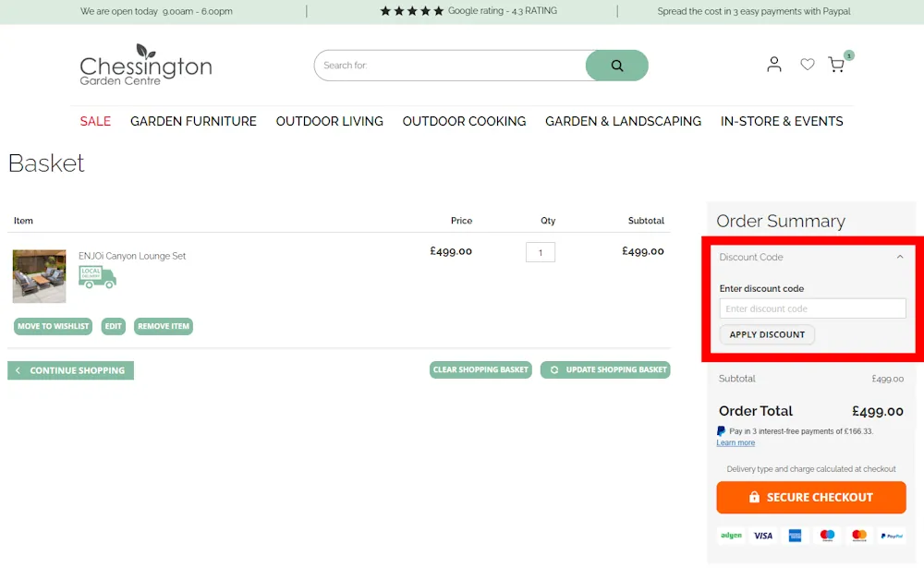Click the Order Total £499.00 amount
This screenshot has width=924, height=568.
click(x=878, y=411)
